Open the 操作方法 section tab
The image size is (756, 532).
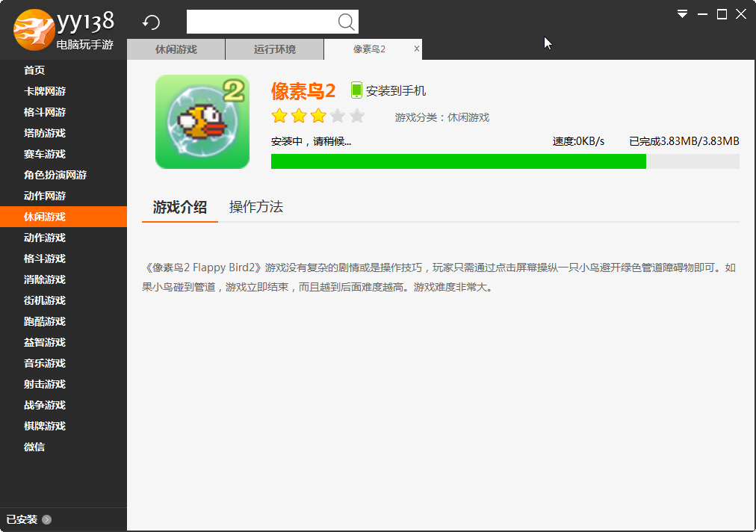256,207
